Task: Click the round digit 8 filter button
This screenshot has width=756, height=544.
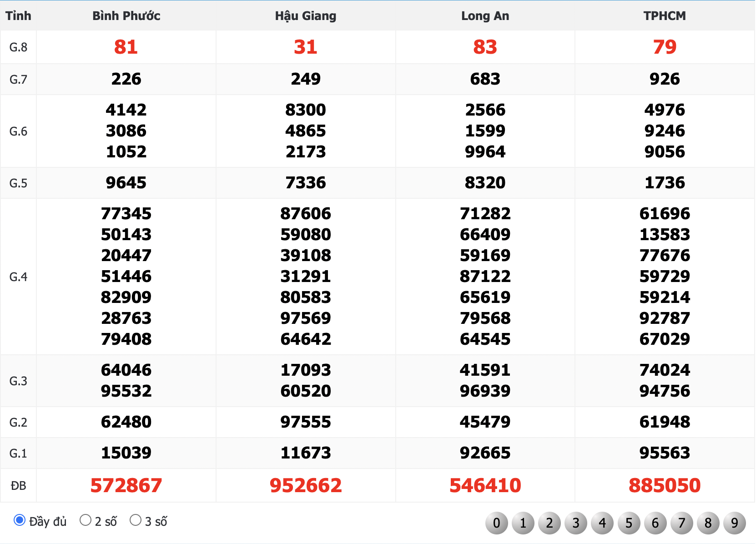Action: tap(708, 523)
